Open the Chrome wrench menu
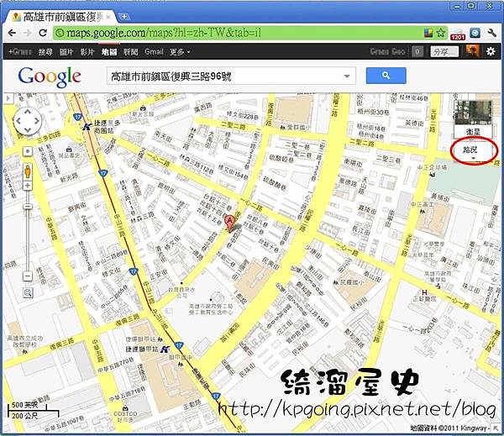 tap(492, 33)
